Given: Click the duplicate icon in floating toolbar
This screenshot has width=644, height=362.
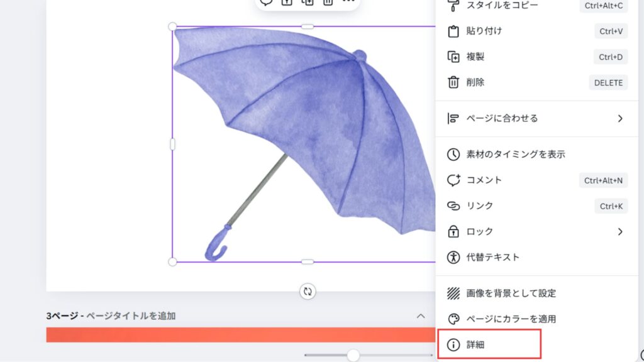Looking at the screenshot, I should [x=307, y=2].
